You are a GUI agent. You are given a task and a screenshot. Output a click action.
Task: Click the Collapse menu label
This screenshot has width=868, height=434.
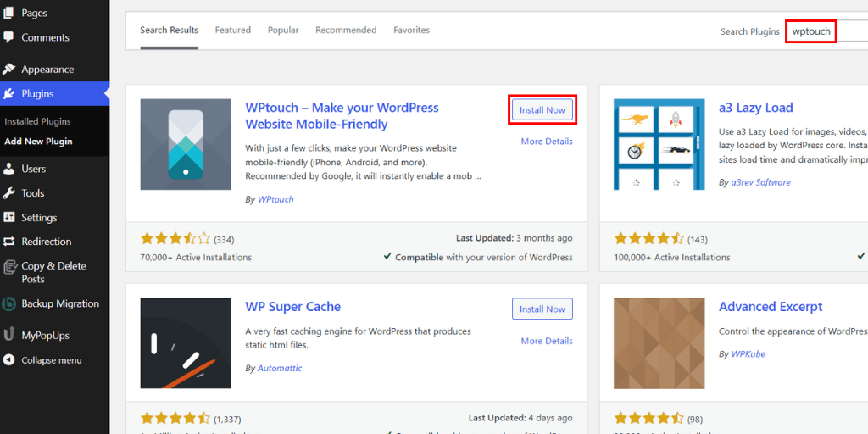(52, 360)
